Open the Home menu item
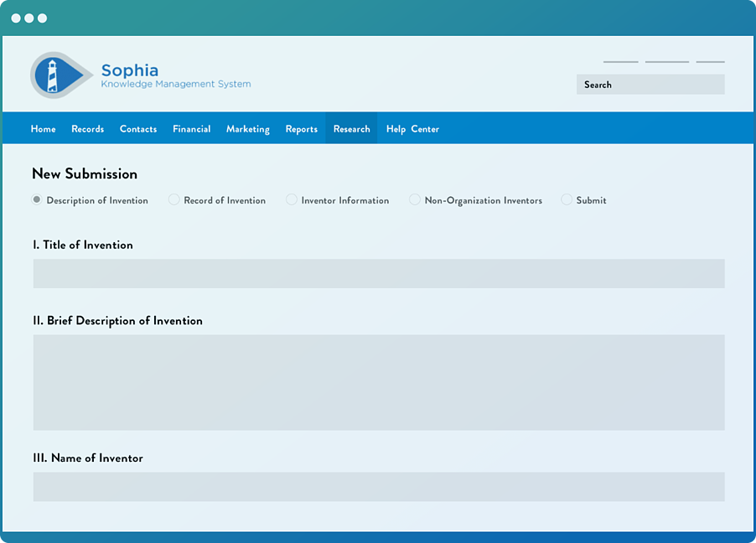This screenshot has width=756, height=543. [x=43, y=128]
